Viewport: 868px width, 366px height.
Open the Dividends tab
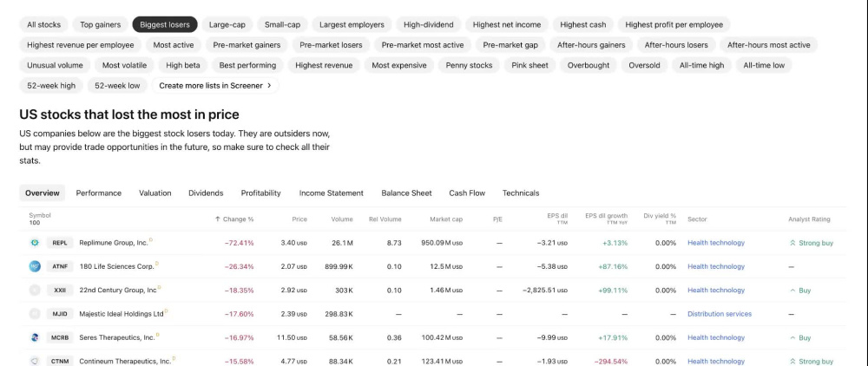pyautogui.click(x=206, y=193)
